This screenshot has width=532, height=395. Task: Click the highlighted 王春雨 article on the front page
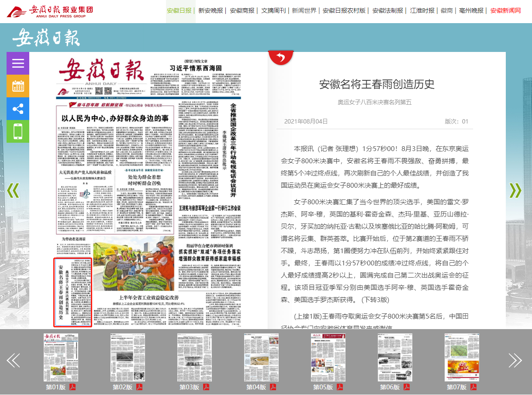coord(73,292)
